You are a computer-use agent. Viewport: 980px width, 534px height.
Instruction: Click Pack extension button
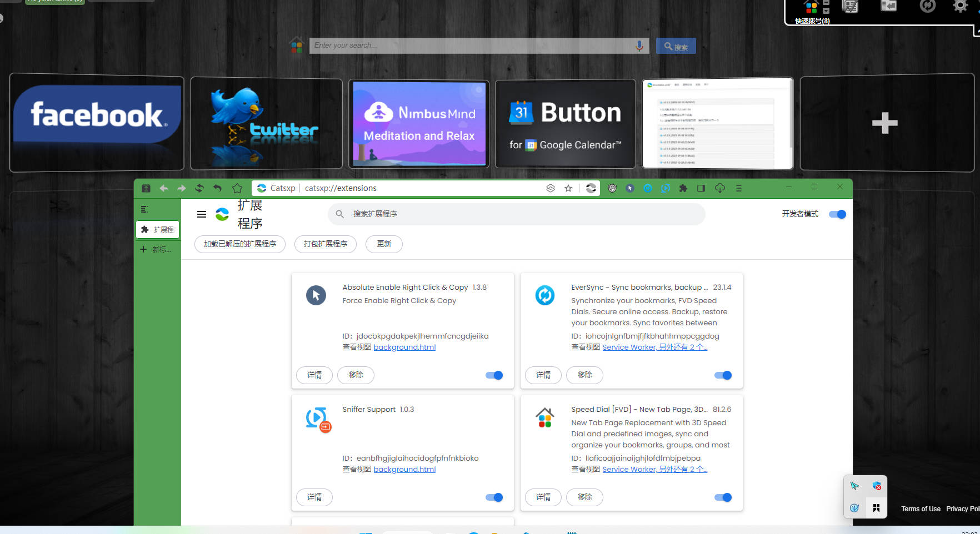click(326, 244)
